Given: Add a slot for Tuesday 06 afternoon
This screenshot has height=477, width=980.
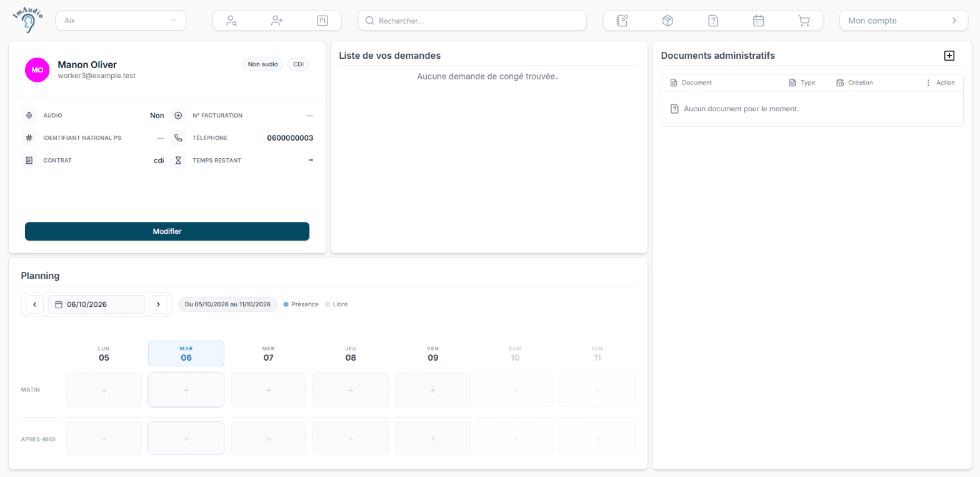Looking at the screenshot, I should click(186, 438).
